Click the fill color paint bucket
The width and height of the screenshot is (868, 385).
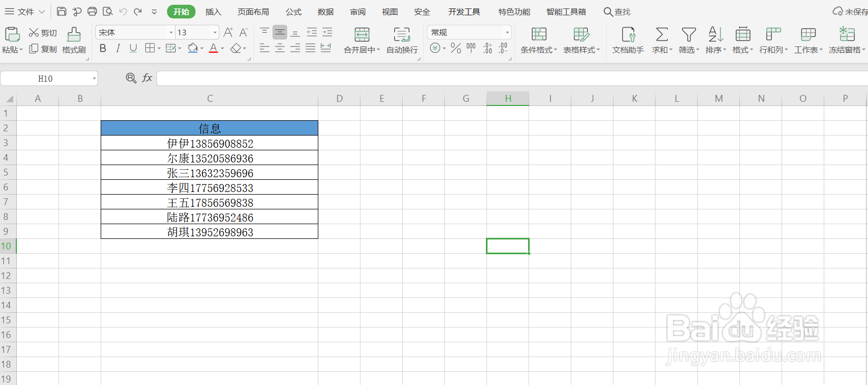[193, 49]
